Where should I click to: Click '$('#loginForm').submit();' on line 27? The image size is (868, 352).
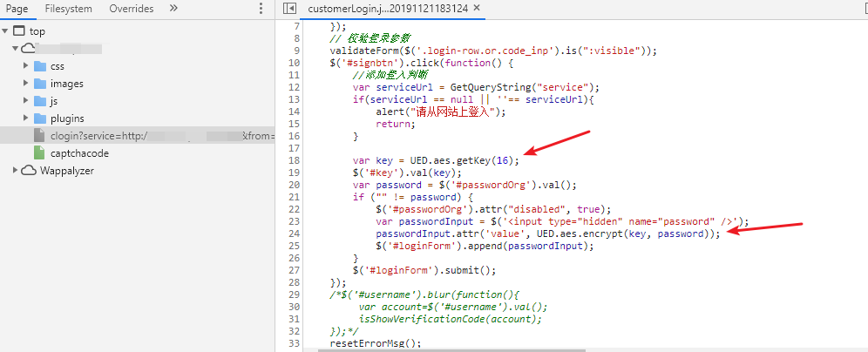point(424,270)
